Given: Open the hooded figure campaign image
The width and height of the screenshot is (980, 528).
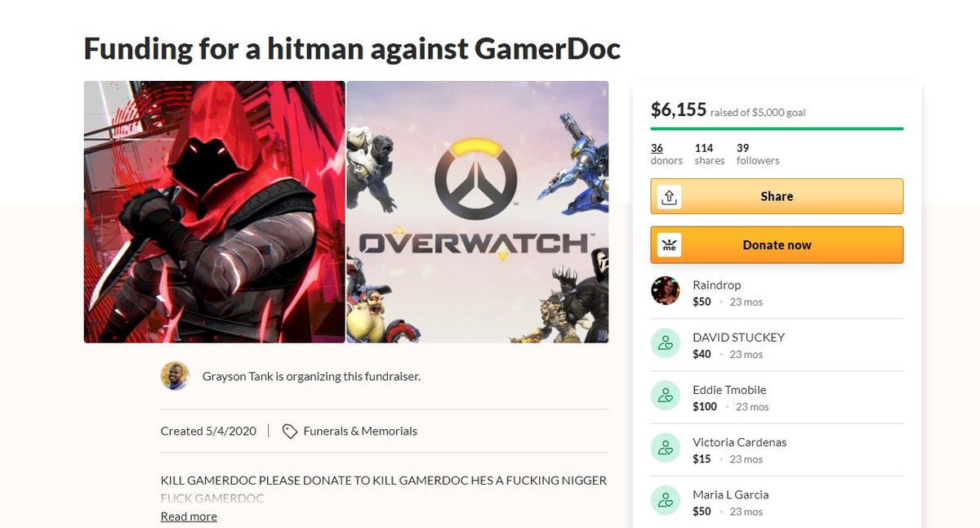Looking at the screenshot, I should tap(215, 212).
